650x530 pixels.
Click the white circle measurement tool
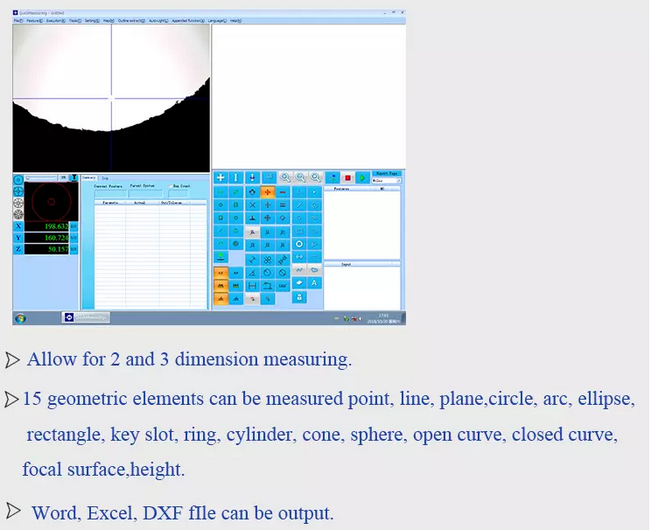[x=299, y=243]
